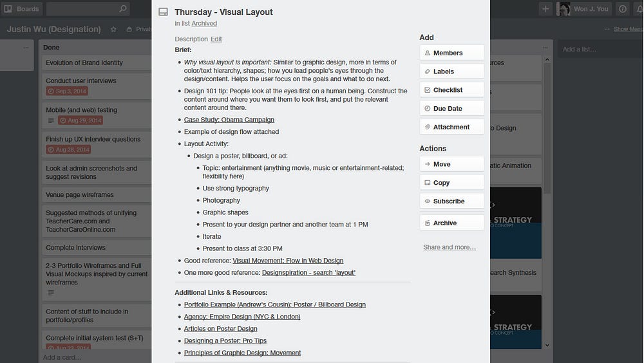This screenshot has height=363, width=644.
Task: Open Designing a Poster: Pro Tips
Action: tap(225, 340)
